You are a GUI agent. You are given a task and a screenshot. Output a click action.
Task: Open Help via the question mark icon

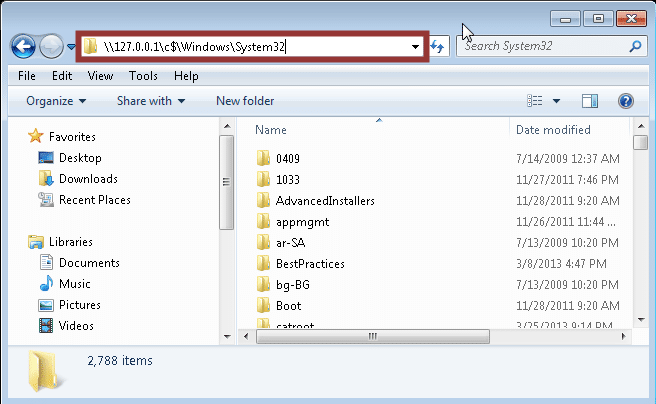pos(626,101)
